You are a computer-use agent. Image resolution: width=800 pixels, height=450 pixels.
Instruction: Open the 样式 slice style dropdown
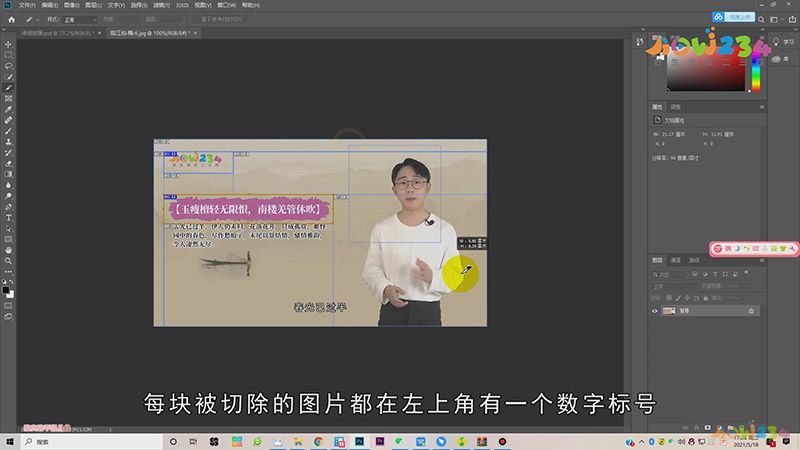tap(80, 20)
